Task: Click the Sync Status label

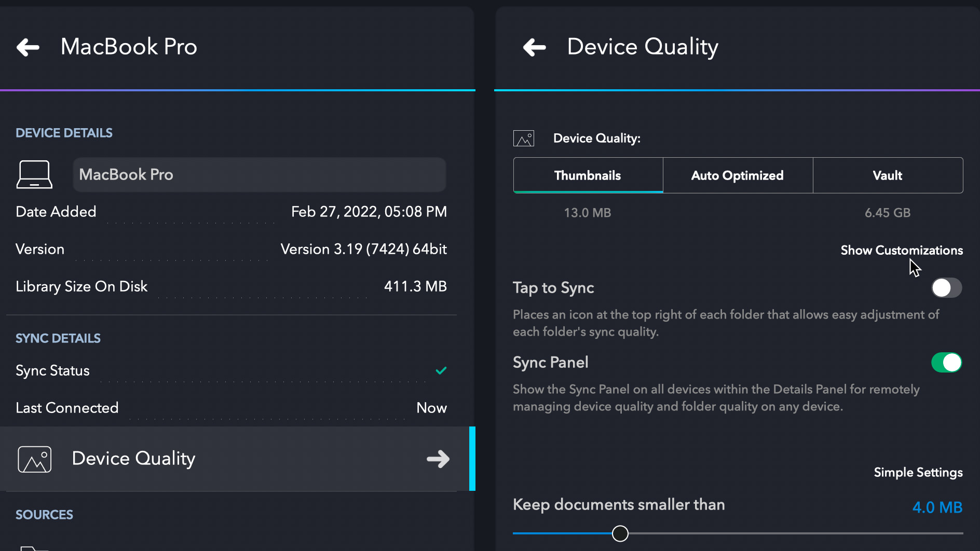Action: (52, 370)
